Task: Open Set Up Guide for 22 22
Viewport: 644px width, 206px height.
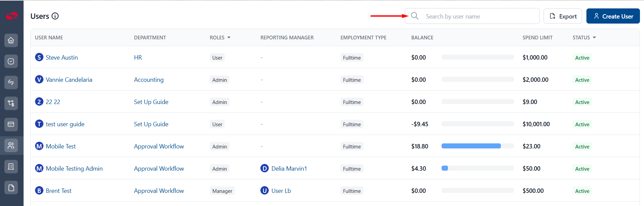Action: [151, 102]
